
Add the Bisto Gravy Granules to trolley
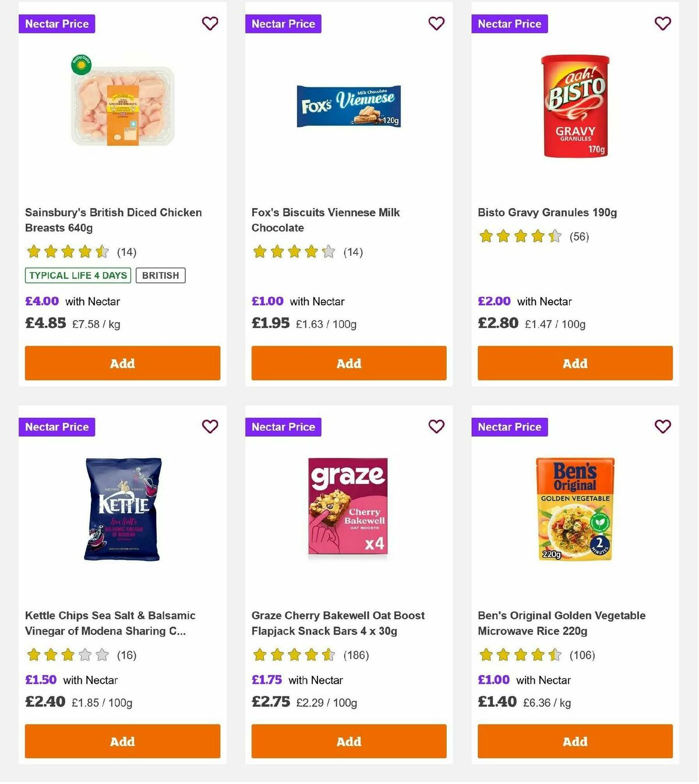coord(574,363)
